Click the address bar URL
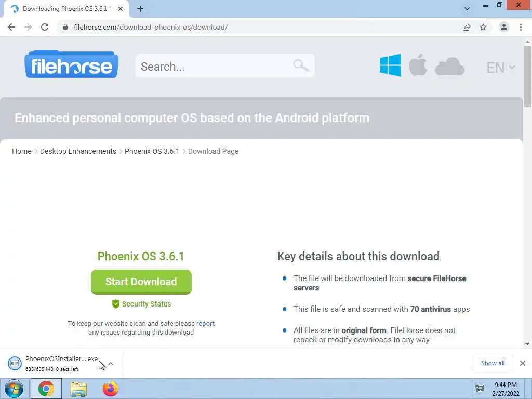Viewport: 532px width, 399px height. coord(151,27)
